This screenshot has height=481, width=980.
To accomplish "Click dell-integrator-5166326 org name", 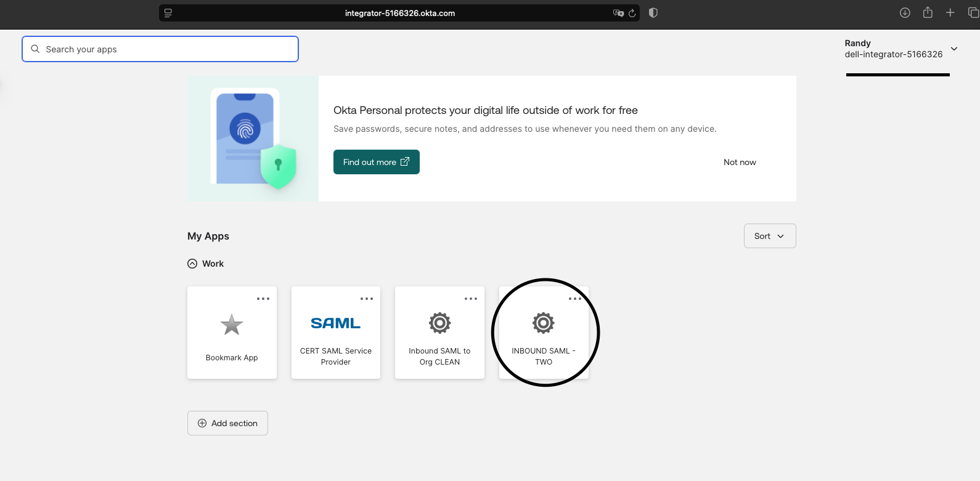I will click(x=894, y=54).
